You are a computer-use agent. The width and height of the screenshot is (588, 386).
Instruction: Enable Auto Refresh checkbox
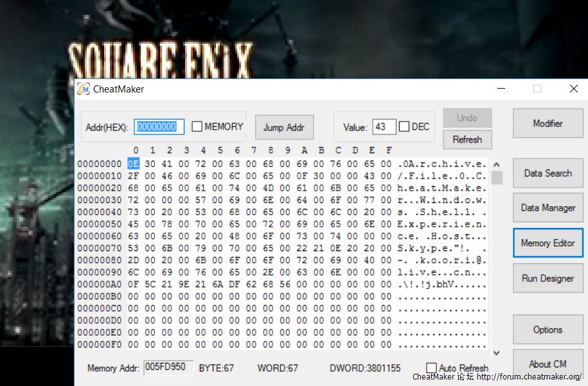pos(432,368)
